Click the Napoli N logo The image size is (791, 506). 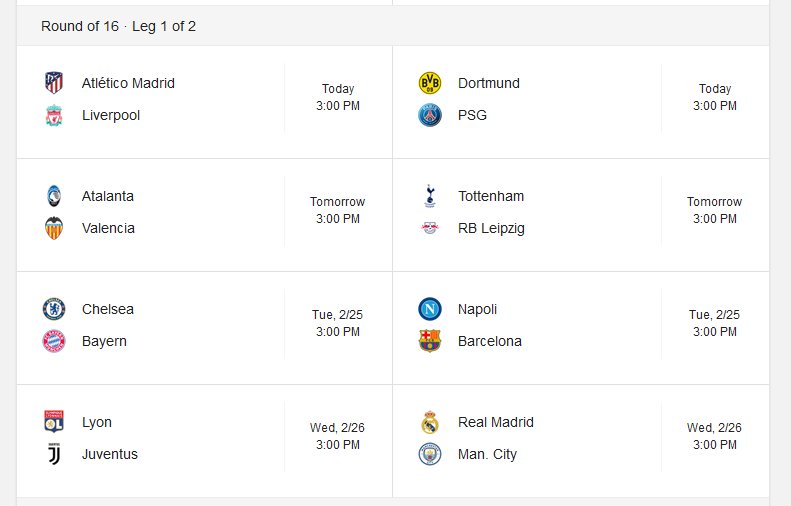pos(430,309)
